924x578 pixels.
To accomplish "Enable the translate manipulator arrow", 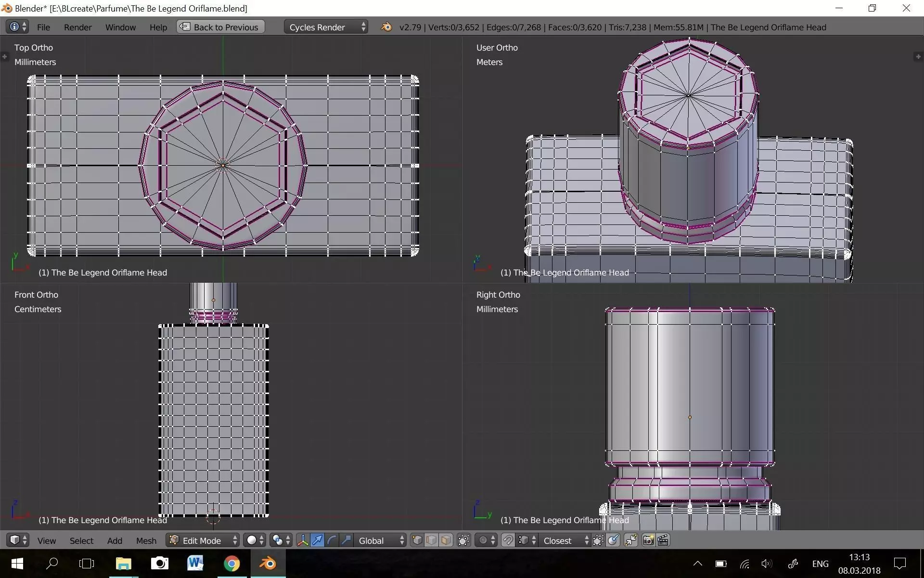I will (318, 540).
